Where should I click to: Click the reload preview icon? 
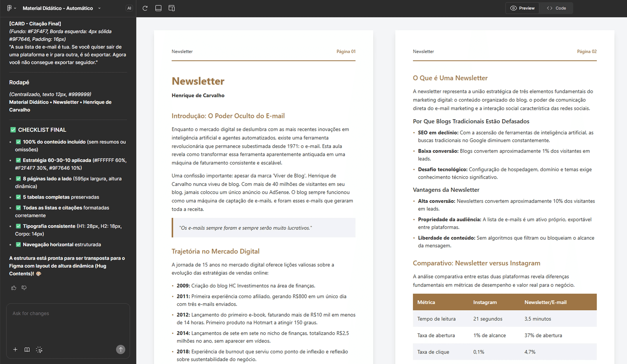pos(145,8)
